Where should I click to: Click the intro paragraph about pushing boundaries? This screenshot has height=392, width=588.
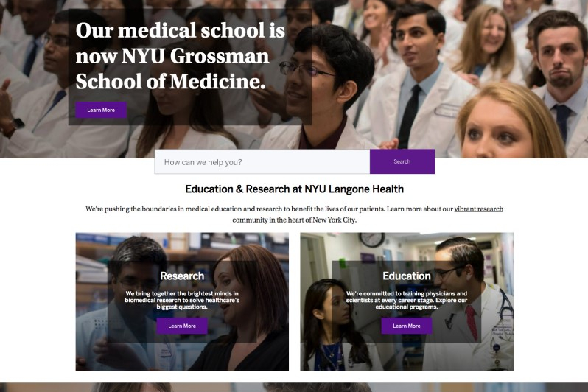[x=295, y=214]
